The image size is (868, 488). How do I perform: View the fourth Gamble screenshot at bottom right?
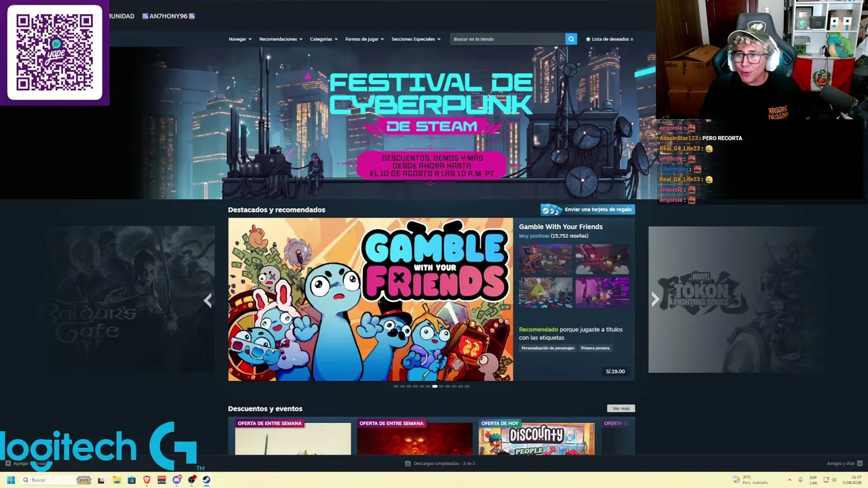click(602, 293)
